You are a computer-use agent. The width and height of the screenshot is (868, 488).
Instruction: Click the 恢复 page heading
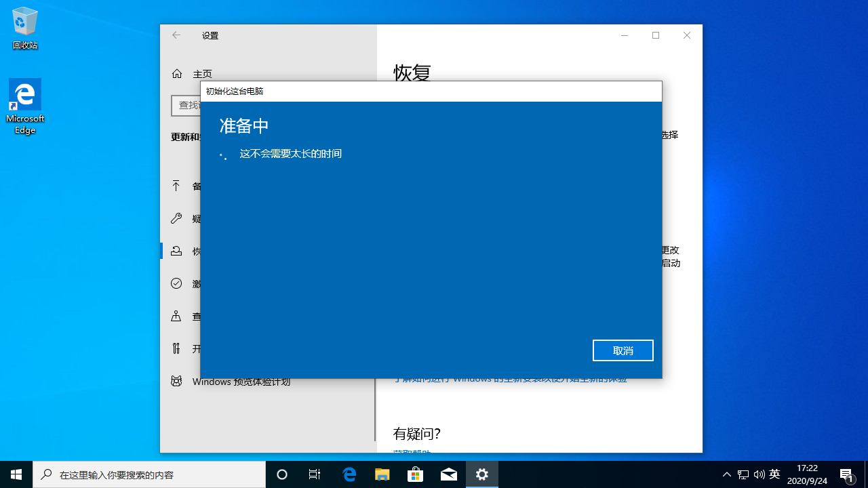412,72
